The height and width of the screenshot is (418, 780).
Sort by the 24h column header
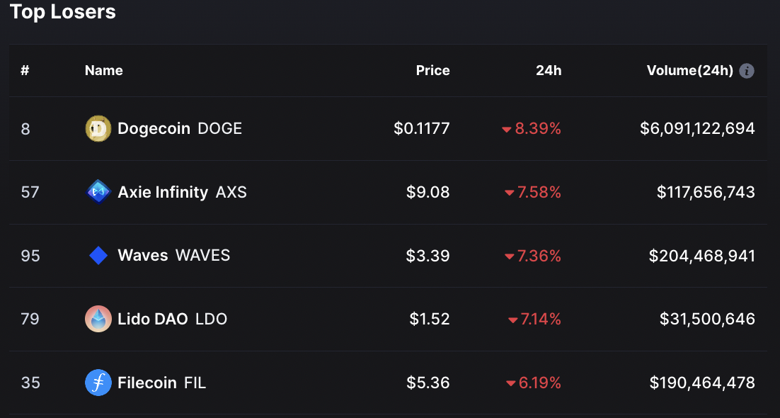(x=549, y=71)
